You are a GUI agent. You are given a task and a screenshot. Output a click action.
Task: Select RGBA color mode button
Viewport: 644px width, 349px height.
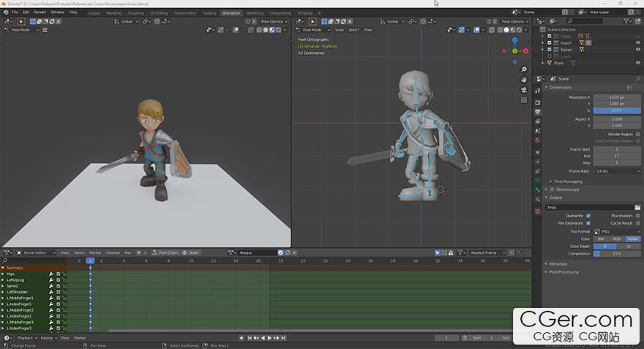633,239
